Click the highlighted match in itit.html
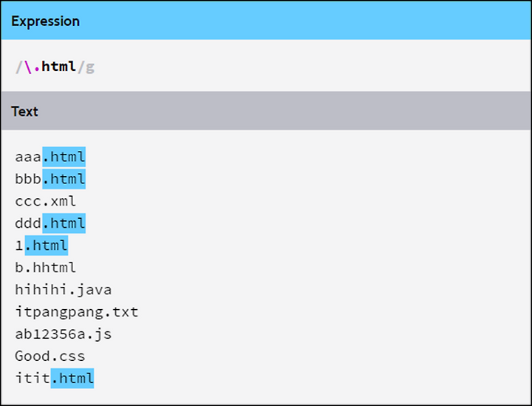 (x=72, y=379)
